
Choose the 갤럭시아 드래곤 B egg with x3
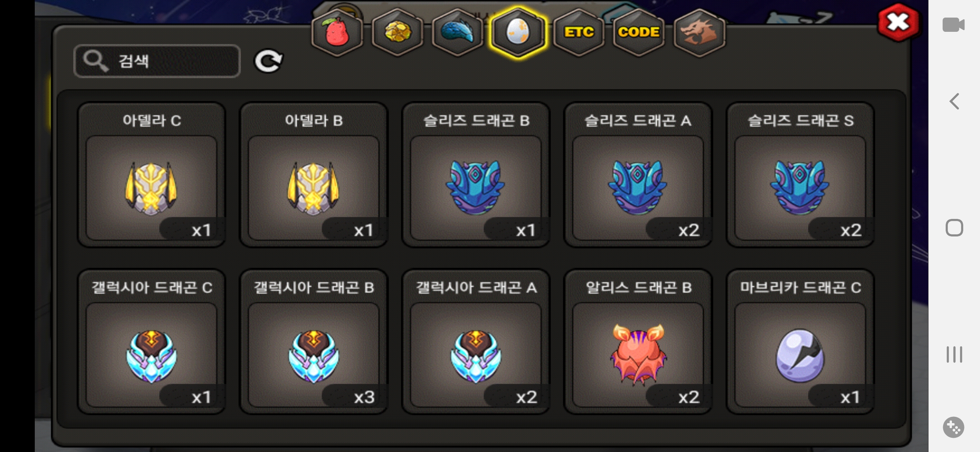click(314, 342)
